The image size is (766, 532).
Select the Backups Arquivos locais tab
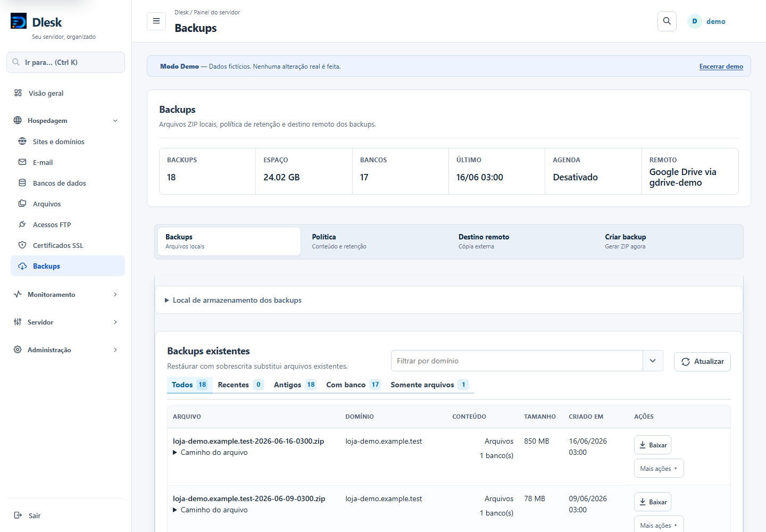click(229, 242)
